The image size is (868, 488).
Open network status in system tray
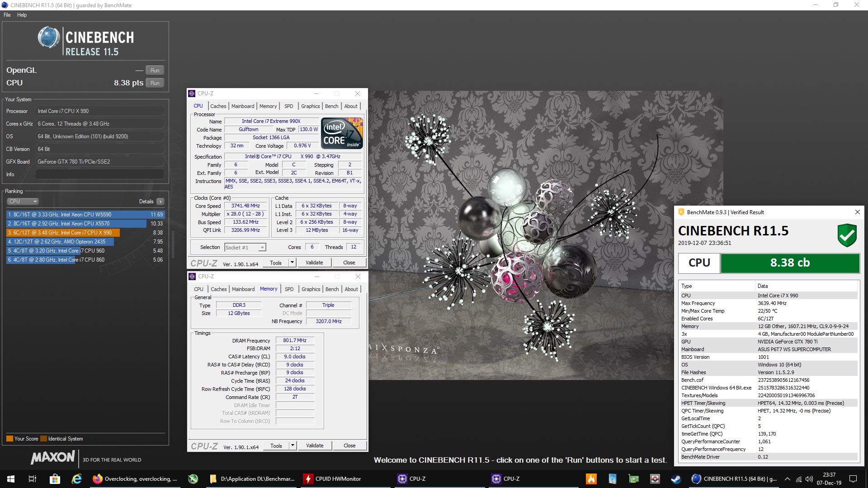799,479
